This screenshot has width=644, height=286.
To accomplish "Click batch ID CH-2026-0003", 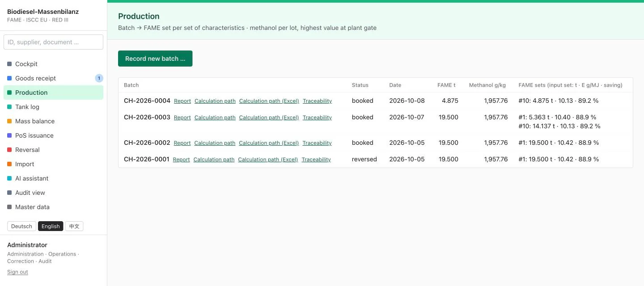I will [147, 117].
